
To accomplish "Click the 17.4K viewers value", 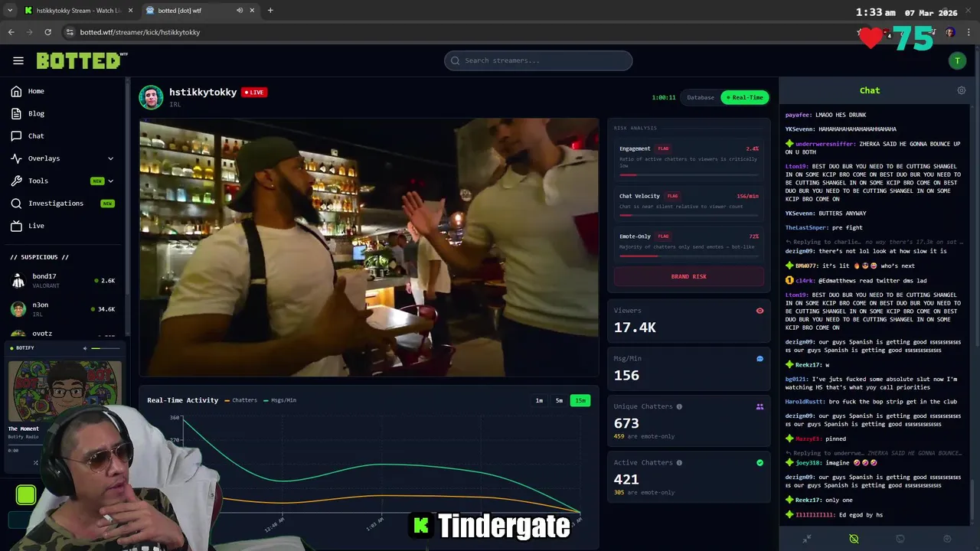I will tap(635, 328).
